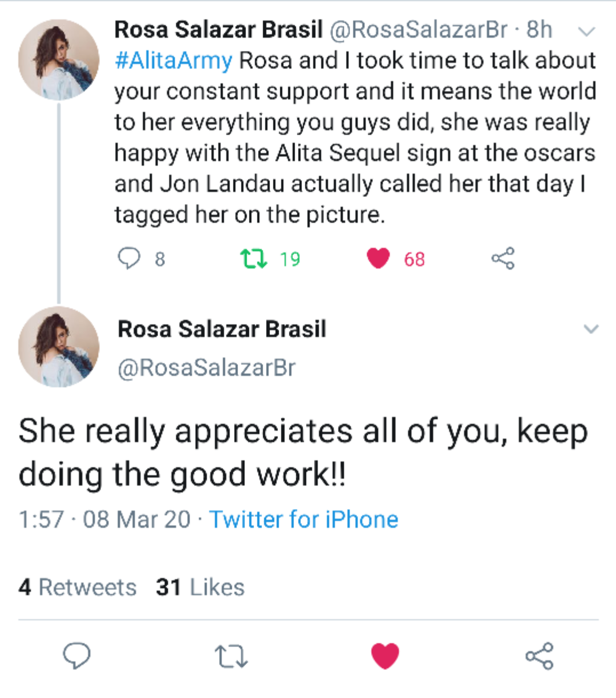Unlike the first tweet with 68 likes

point(378,259)
